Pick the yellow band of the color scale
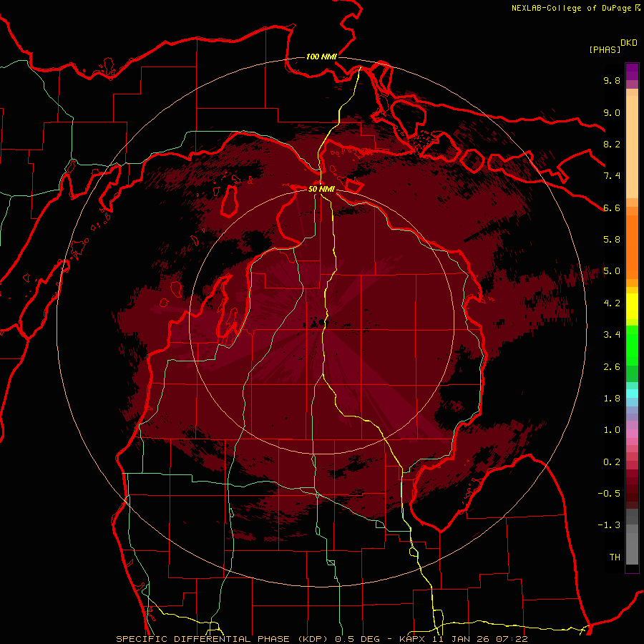 pyautogui.click(x=632, y=306)
